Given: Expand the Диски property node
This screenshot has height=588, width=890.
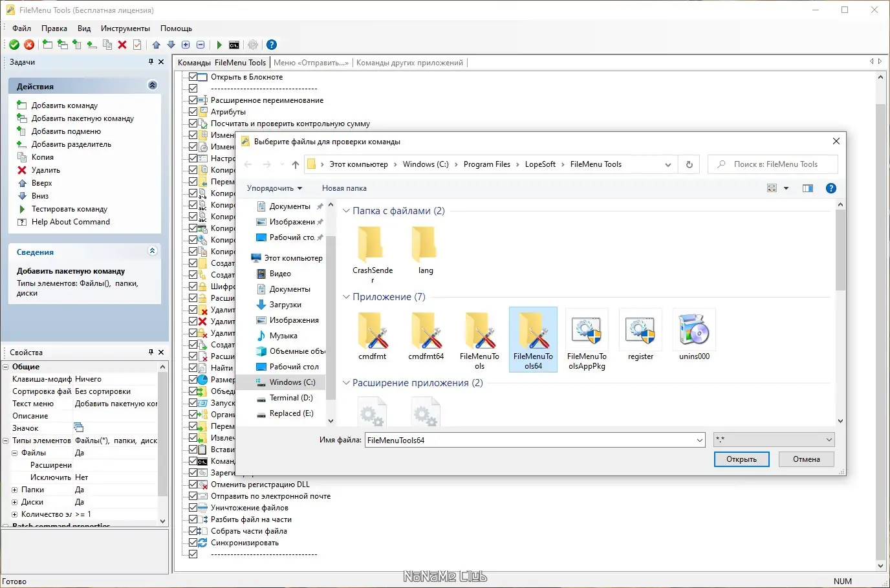Looking at the screenshot, I should point(15,502).
